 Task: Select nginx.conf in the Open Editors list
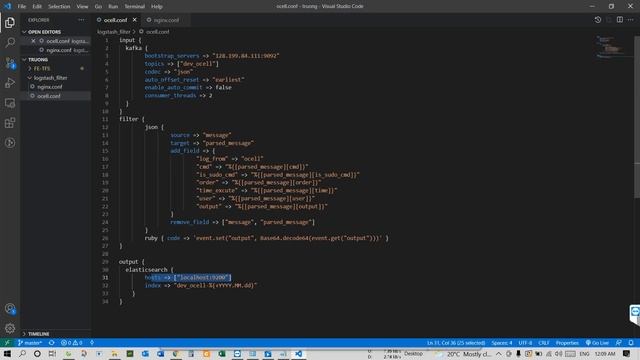(59, 50)
